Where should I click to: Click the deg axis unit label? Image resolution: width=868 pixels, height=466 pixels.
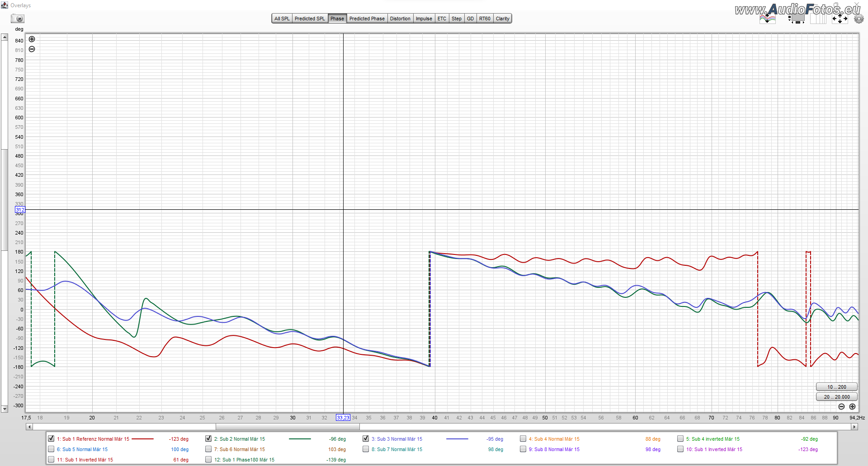pyautogui.click(x=19, y=29)
